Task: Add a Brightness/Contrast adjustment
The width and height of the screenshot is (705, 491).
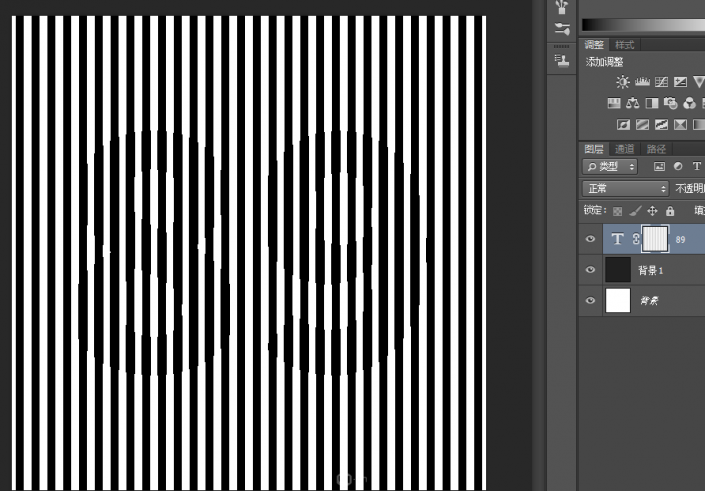Action: click(x=623, y=82)
